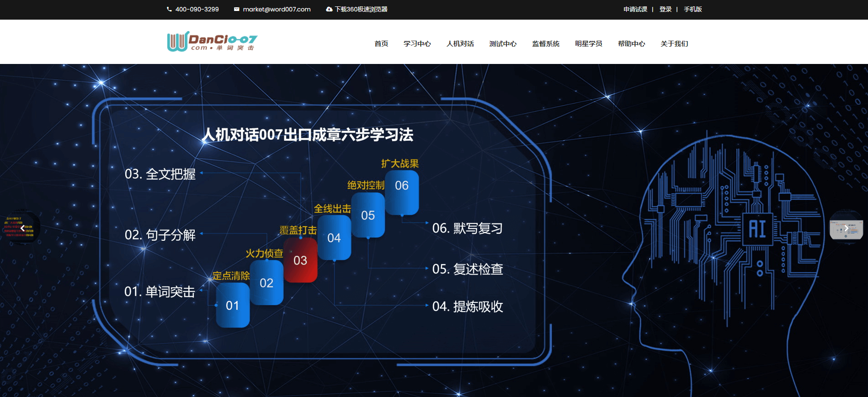Click the yellow label 覆盖打击
This screenshot has height=397, width=868.
tap(298, 231)
